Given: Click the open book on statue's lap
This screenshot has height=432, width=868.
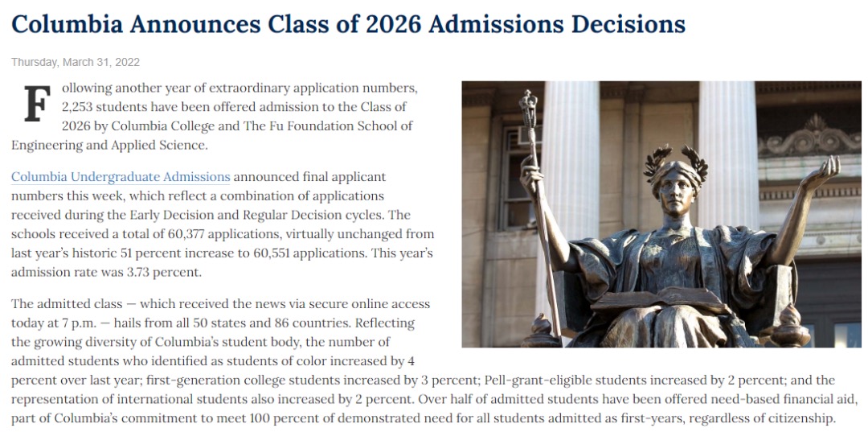Looking at the screenshot, I should [x=661, y=301].
